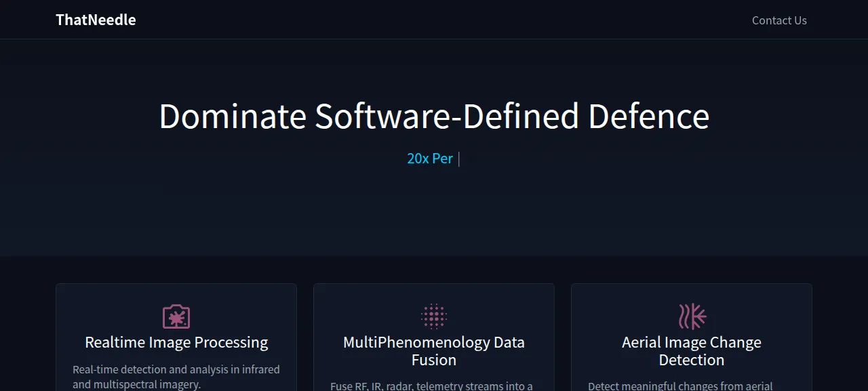The image size is (868, 391).
Task: Click the blue '20x Per' typing text
Action: coord(430,159)
